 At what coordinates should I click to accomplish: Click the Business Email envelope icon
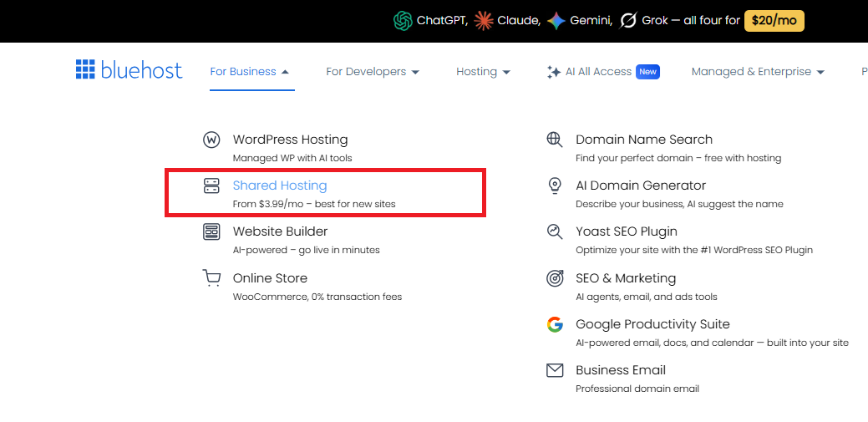point(555,370)
